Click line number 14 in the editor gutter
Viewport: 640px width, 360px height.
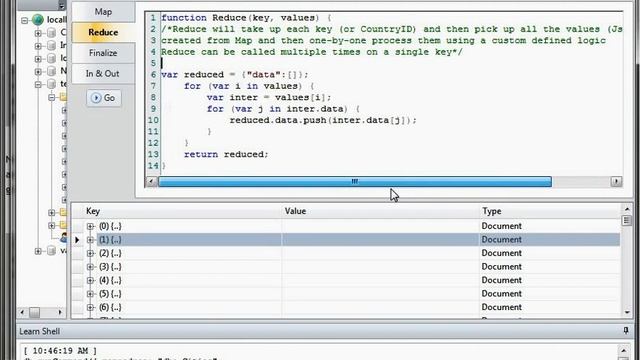coord(153,166)
